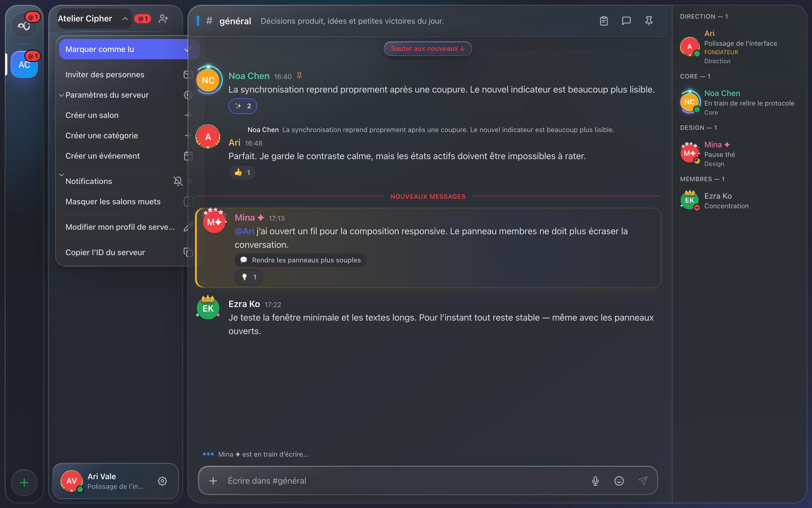
Task: Click Ezra Ko's username in the chat
Action: coord(244,304)
